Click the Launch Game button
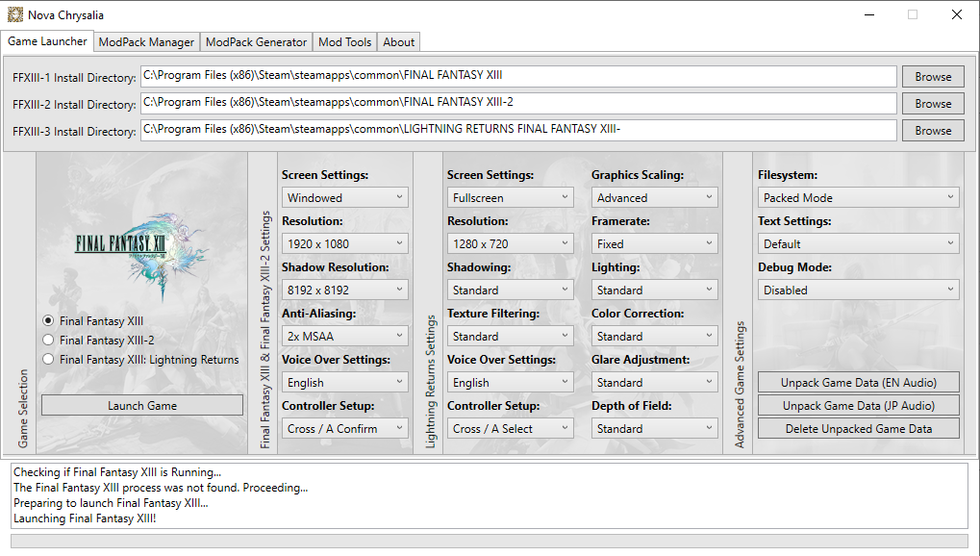This screenshot has height=556, width=980. click(142, 405)
